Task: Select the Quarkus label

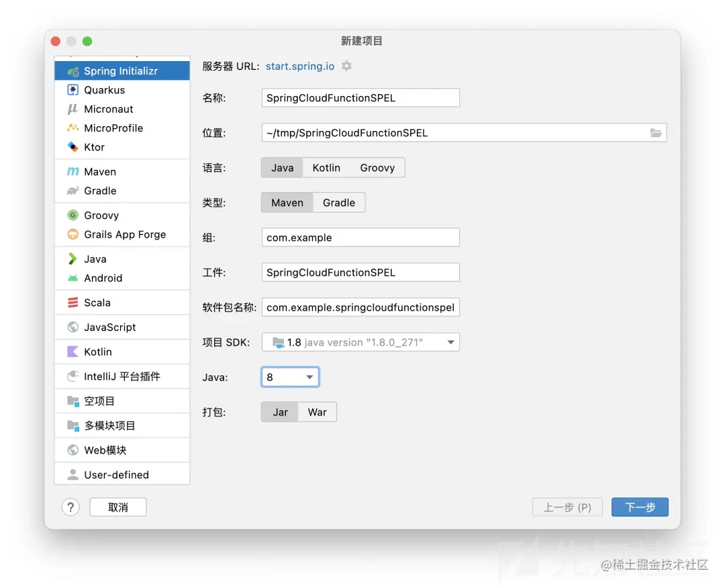Action: click(105, 90)
